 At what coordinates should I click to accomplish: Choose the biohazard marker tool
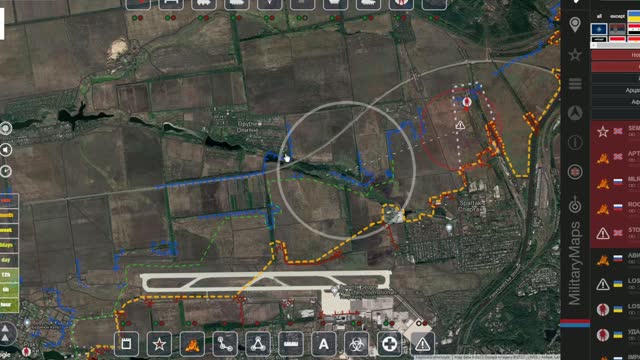pos(356,344)
